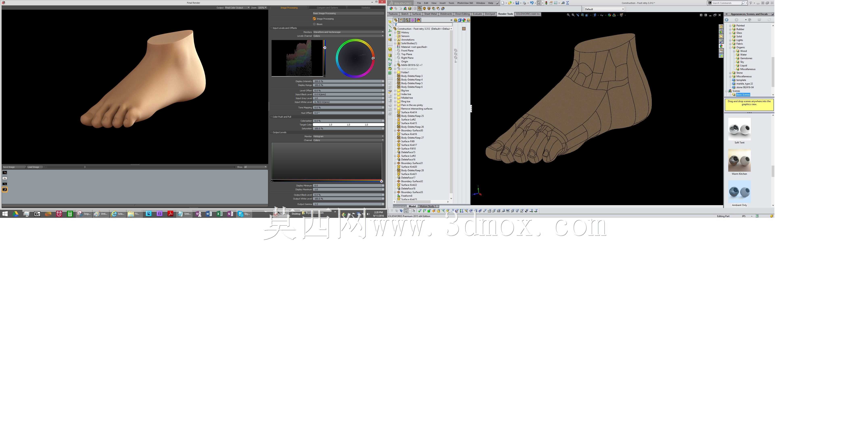
Task: Open the Monitors Waveform and Vectorscope dropdown
Action: pyautogui.click(x=348, y=32)
